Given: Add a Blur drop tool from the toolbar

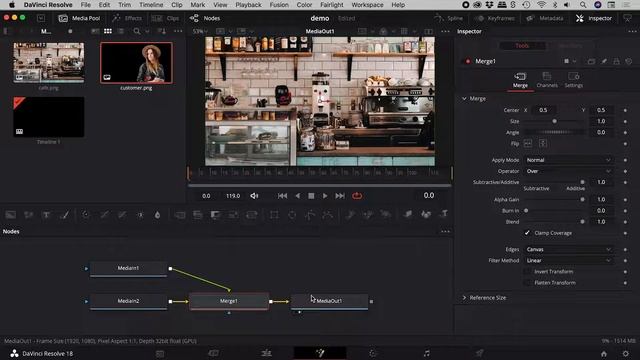Looking at the screenshot, I should tap(157, 215).
